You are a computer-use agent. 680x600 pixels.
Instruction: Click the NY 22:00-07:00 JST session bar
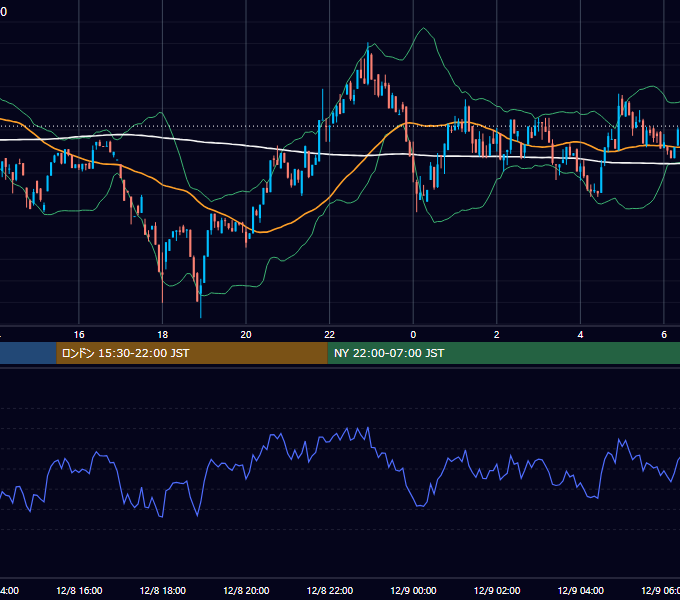click(503, 353)
